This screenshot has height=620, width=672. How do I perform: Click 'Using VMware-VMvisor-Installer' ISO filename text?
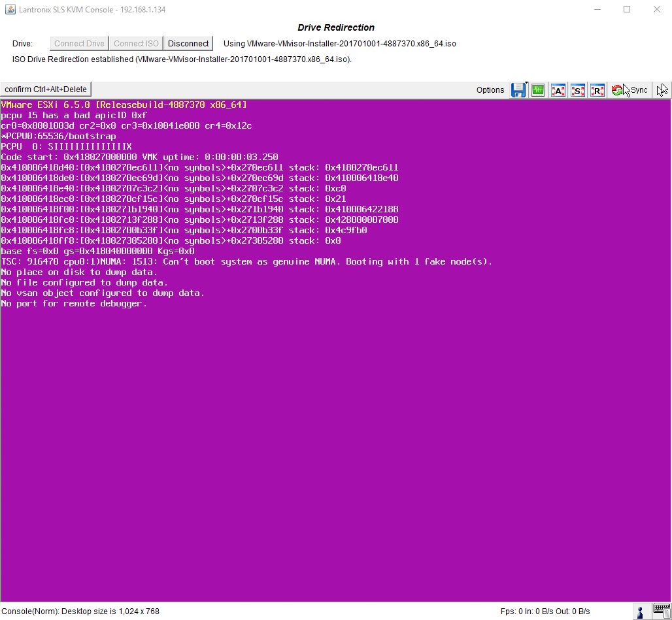click(339, 43)
